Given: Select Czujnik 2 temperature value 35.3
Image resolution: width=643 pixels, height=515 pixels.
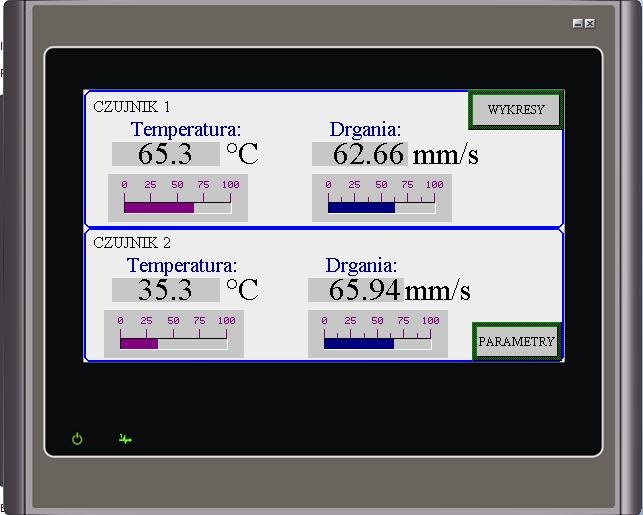Looking at the screenshot, I should (166, 290).
